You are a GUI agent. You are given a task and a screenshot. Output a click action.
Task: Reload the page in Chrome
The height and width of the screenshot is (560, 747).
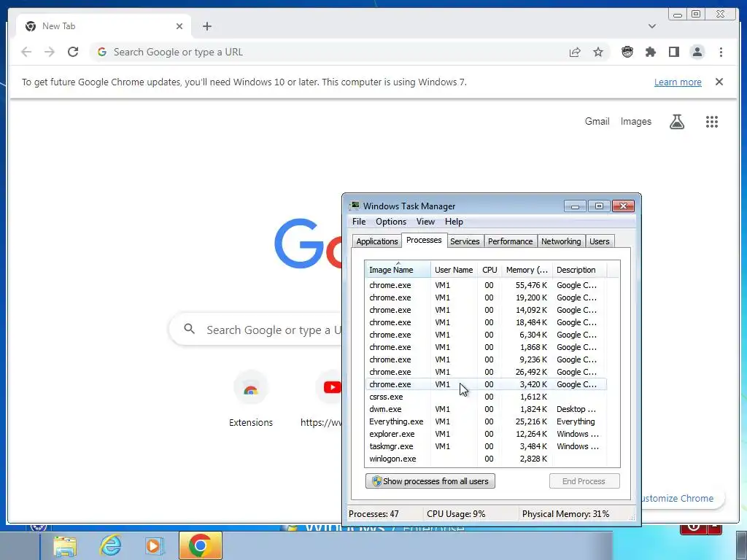73,52
